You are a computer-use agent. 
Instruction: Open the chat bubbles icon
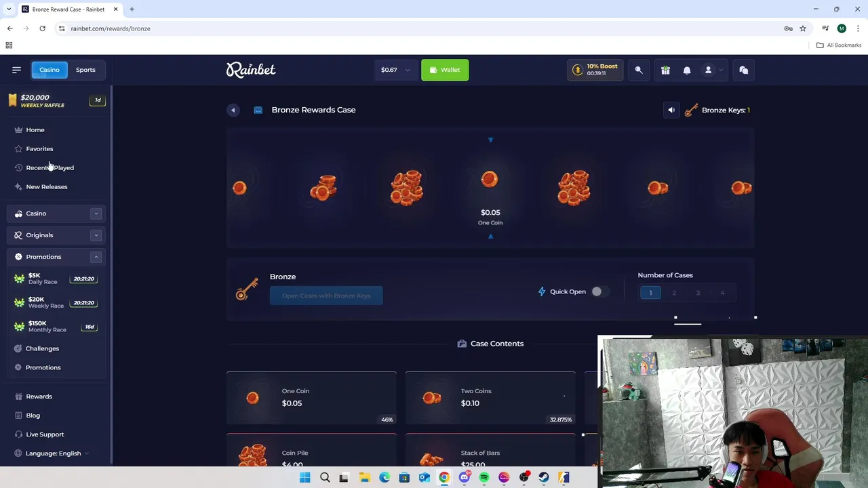point(743,70)
